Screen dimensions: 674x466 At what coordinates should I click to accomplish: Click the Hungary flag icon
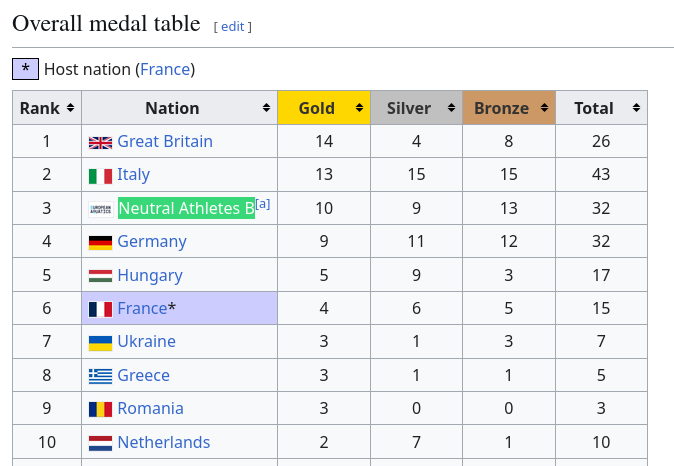(100, 276)
